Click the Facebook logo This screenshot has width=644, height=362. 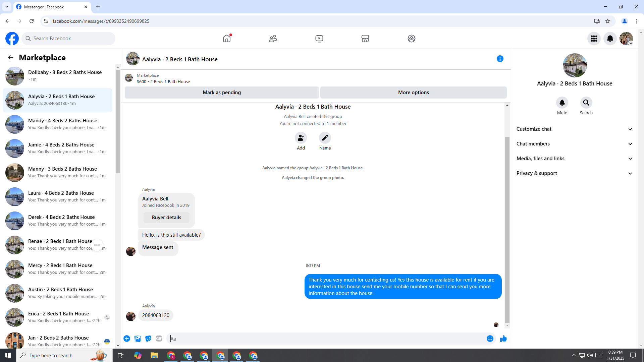point(12,39)
